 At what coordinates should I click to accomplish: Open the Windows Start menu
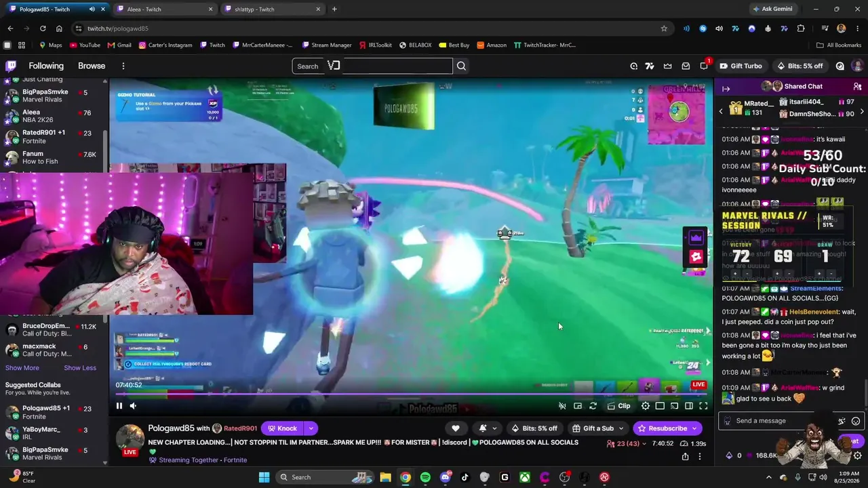[264, 477]
